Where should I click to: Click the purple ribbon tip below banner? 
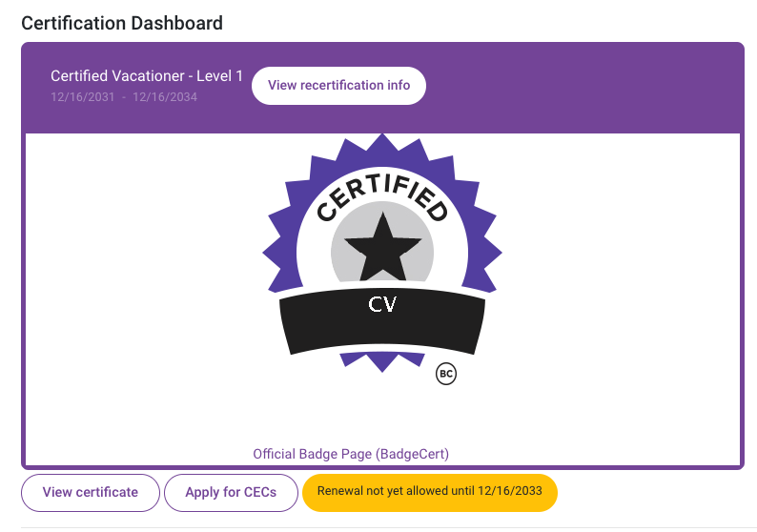(382, 361)
